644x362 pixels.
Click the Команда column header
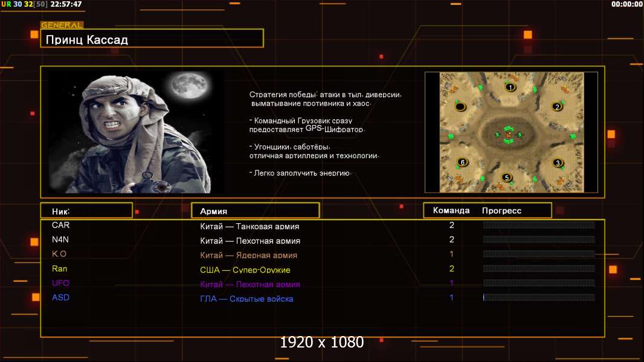[451, 211]
